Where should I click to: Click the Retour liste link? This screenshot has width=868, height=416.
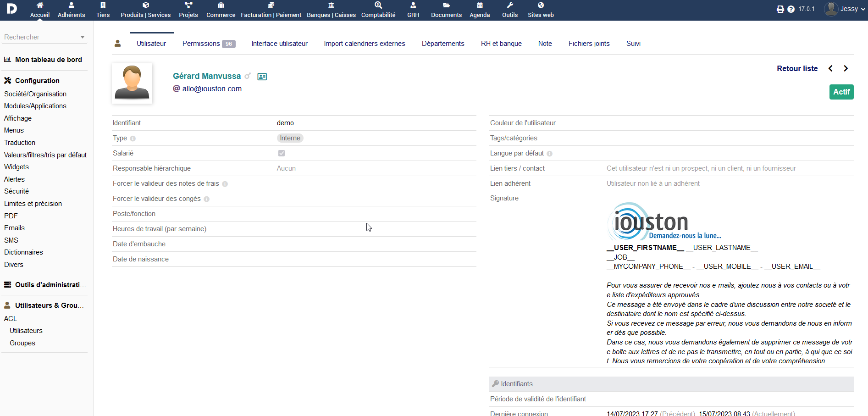[797, 68]
